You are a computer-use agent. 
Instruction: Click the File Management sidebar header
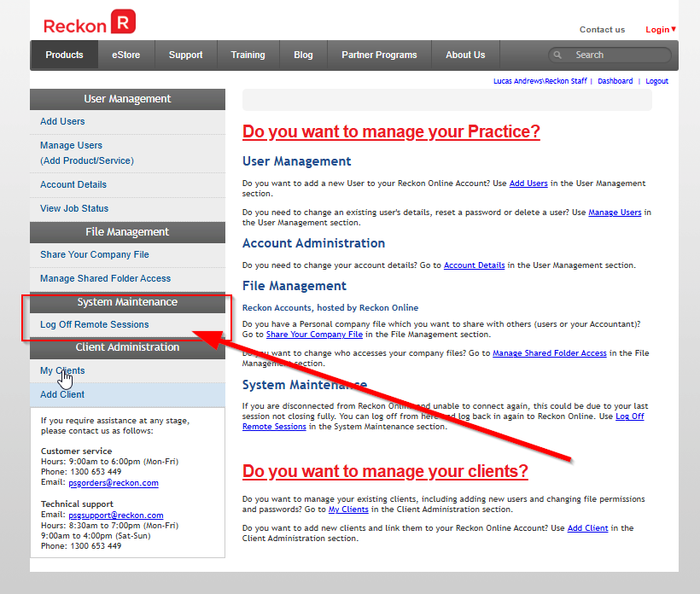[128, 232]
